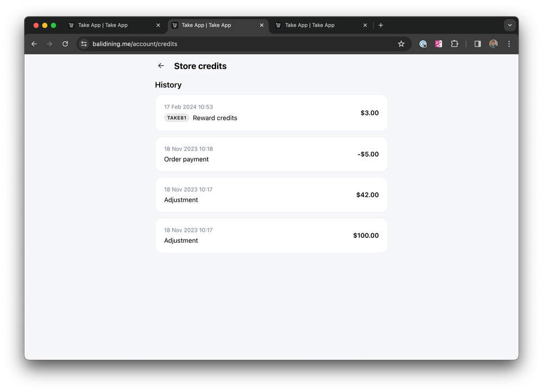Open the Order payment -$5.00 entry

(271, 154)
